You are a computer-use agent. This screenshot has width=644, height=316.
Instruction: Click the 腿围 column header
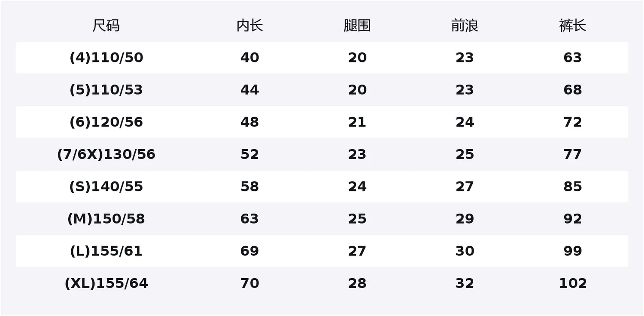[357, 26]
